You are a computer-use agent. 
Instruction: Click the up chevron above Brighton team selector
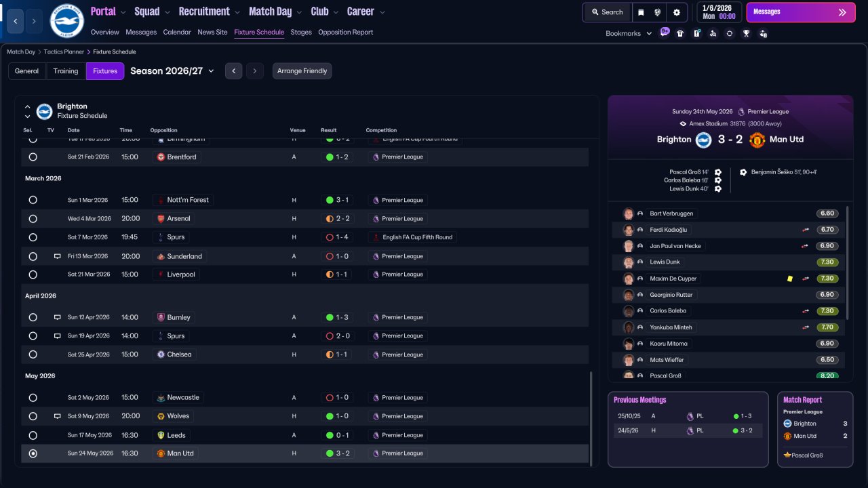pos(28,106)
